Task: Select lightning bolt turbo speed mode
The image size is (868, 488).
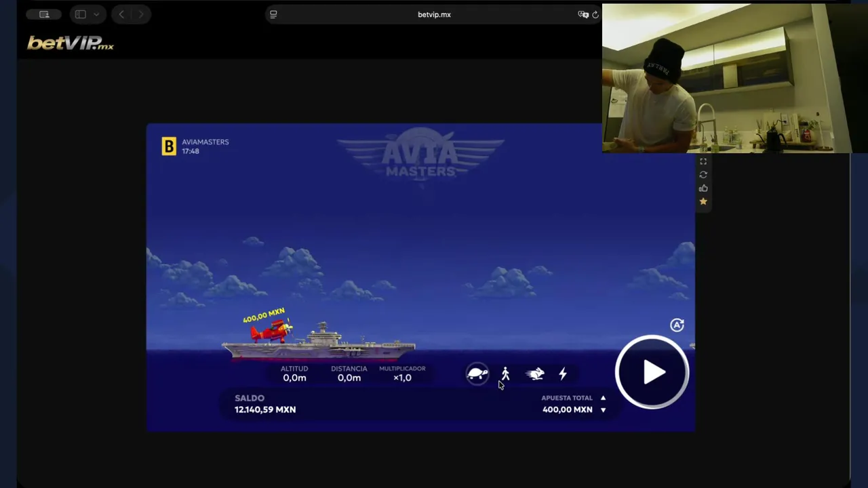Action: tap(563, 373)
